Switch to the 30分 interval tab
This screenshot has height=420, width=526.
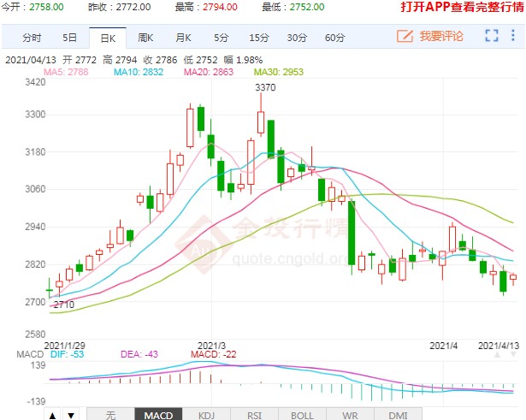297,38
